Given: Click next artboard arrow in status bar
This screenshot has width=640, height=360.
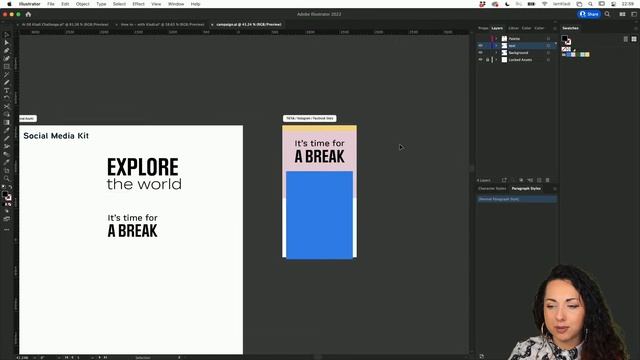Looking at the screenshot, I should 99,358.
